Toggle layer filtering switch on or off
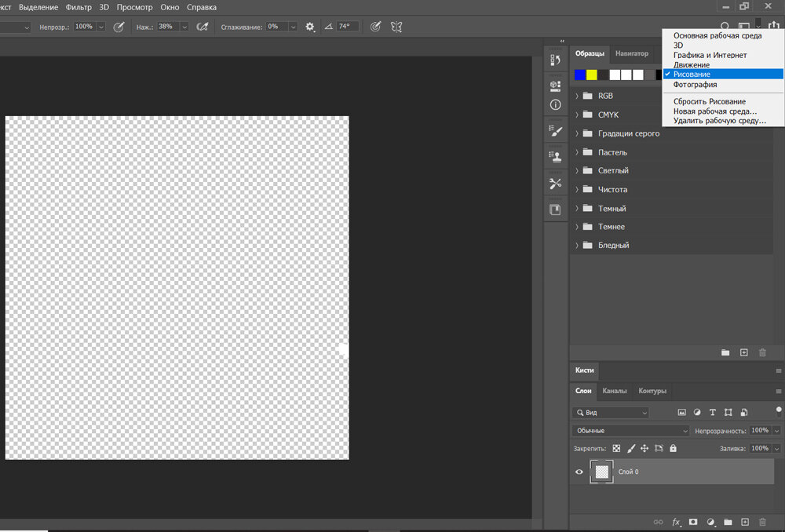The width and height of the screenshot is (785, 532). tap(779, 411)
